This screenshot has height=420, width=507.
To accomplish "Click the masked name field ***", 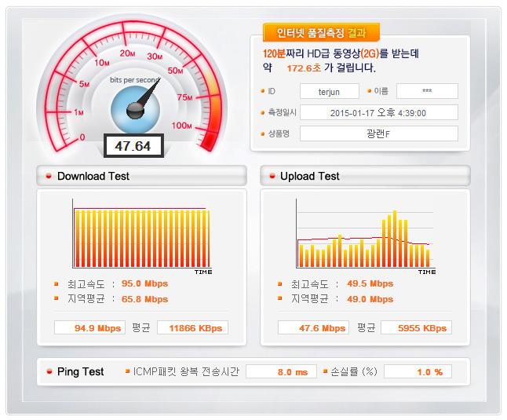I will point(427,91).
